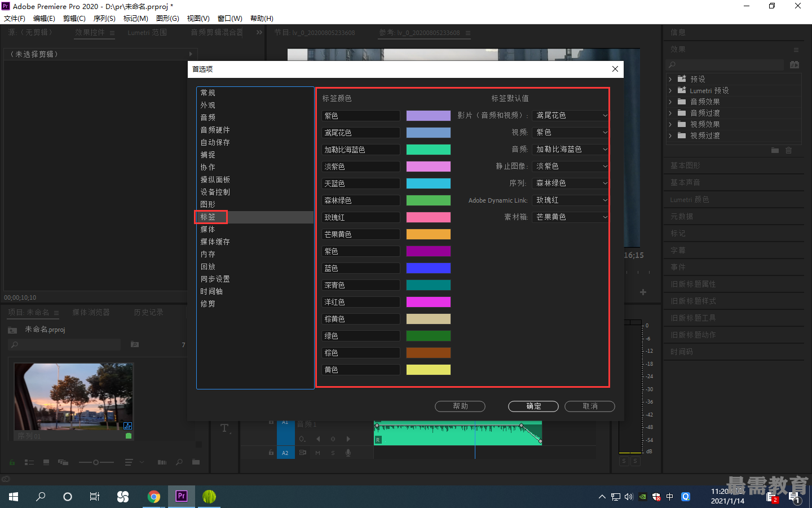Open the 序列(S) menu
Viewport: 812px width, 508px height.
click(104, 18)
